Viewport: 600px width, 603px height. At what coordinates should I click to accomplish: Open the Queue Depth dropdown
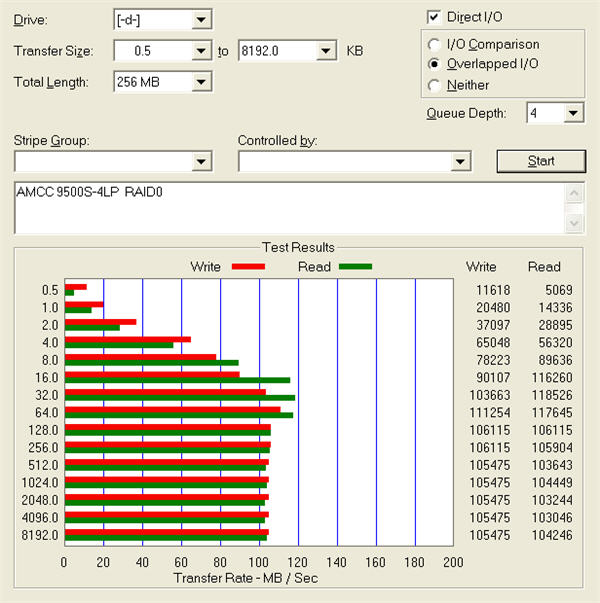(573, 113)
